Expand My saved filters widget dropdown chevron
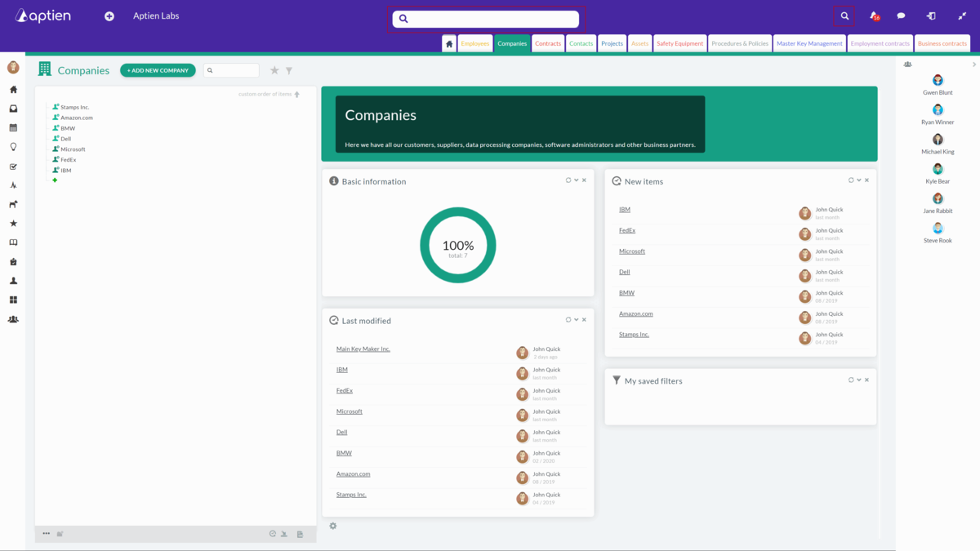The width and height of the screenshot is (980, 551). (x=859, y=380)
